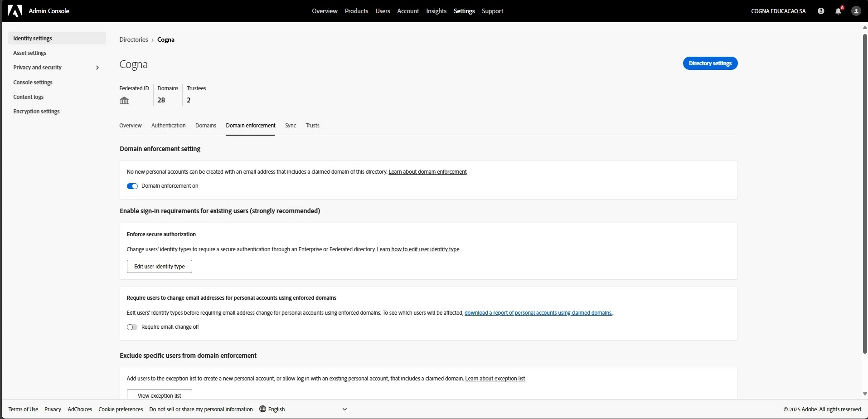The width and height of the screenshot is (868, 419).
Task: Go to Directories breadcrumb
Action: point(134,40)
